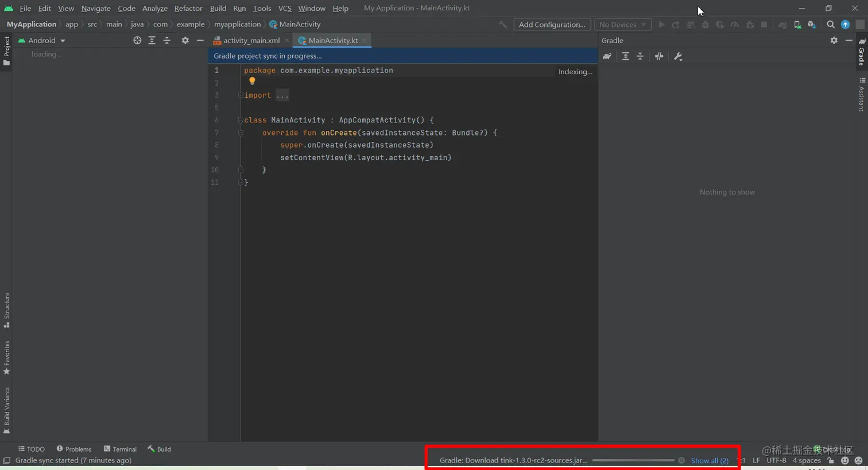Click the Gradle reload elephant icon
Image resolution: width=868 pixels, height=470 pixels.
pyautogui.click(x=607, y=56)
